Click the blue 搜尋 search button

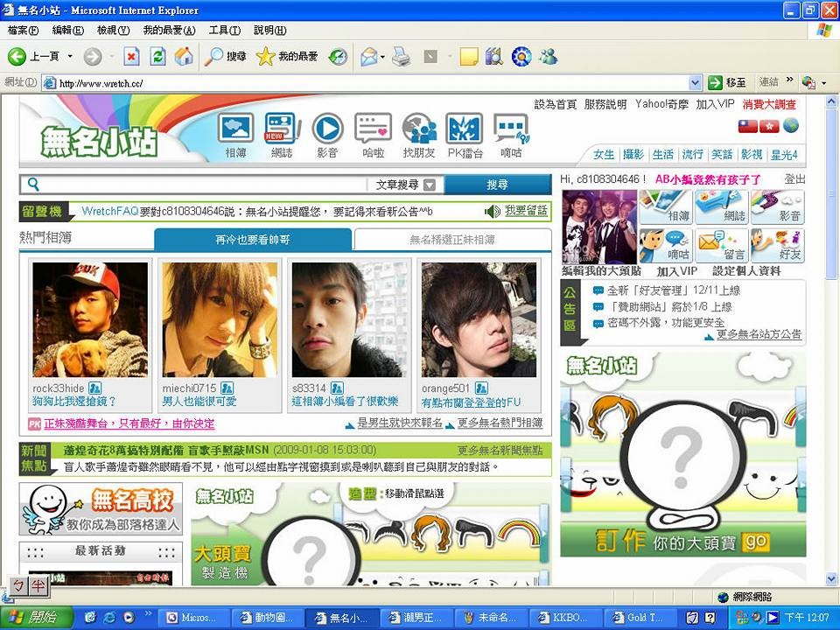pos(497,185)
